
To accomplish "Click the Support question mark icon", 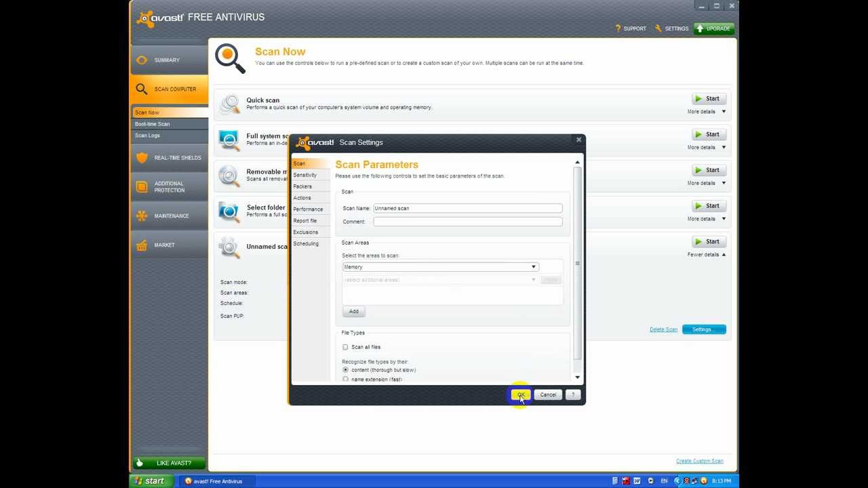I will click(x=618, y=28).
